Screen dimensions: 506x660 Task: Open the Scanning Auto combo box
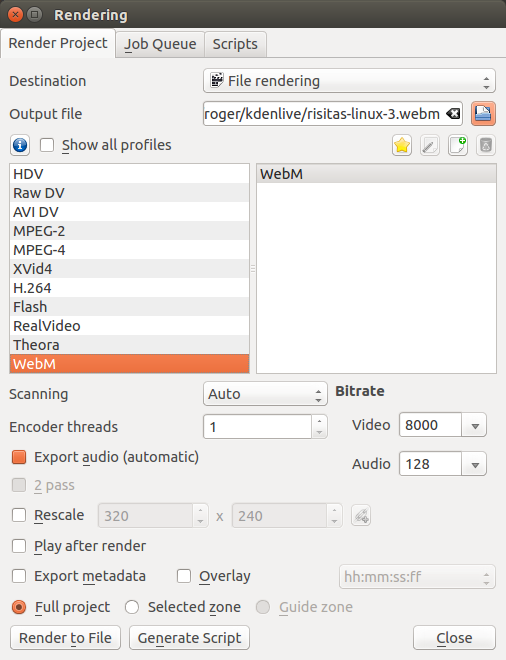pos(265,394)
